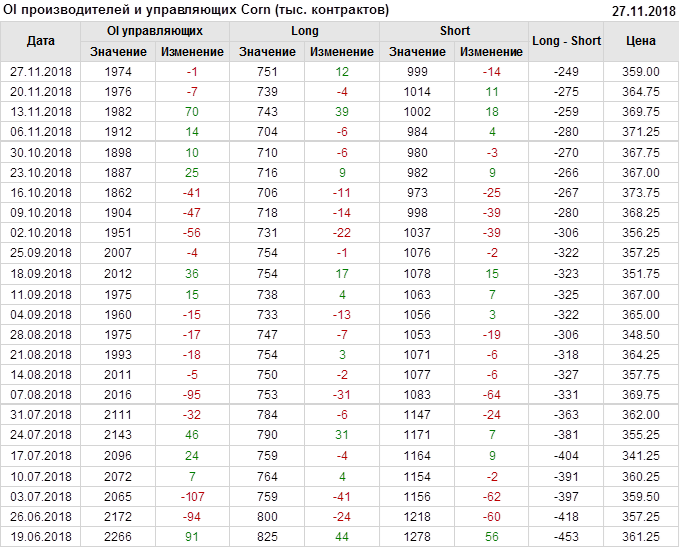Image resolution: width=680 pixels, height=548 pixels.
Task: Select the 'Long - Short' column header
Action: point(566,41)
